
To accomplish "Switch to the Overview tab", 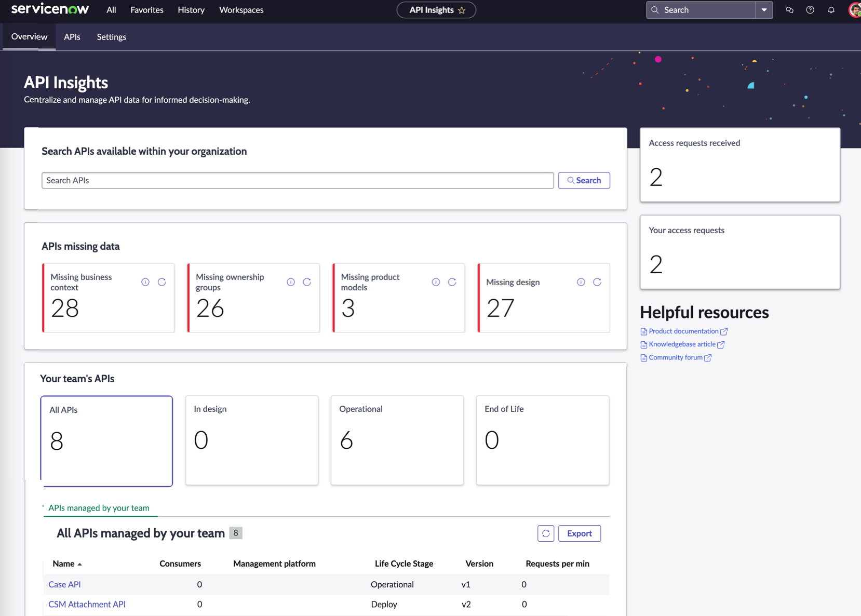I will click(29, 37).
